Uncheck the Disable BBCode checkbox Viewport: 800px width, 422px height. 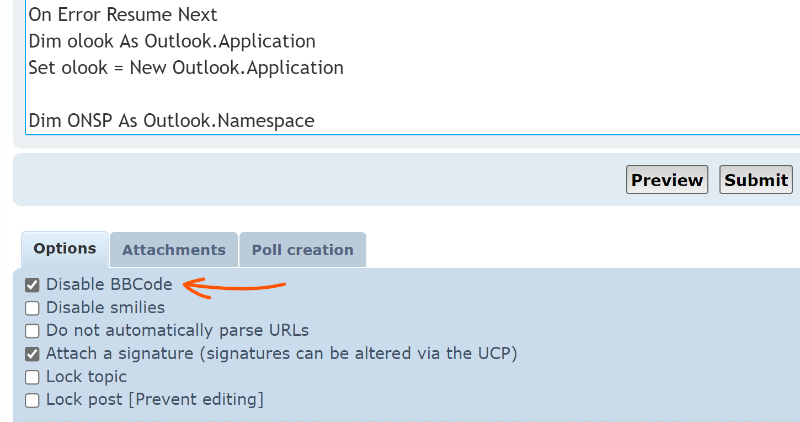tap(32, 285)
